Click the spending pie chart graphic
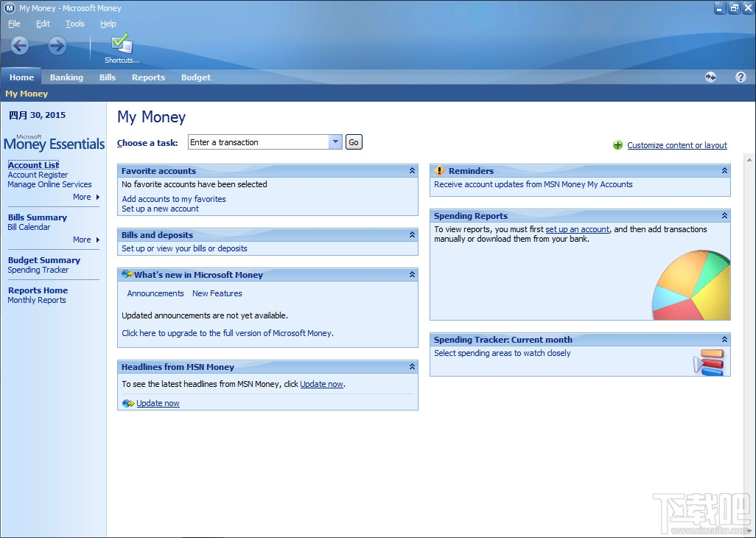The height and width of the screenshot is (538, 756). (x=691, y=285)
